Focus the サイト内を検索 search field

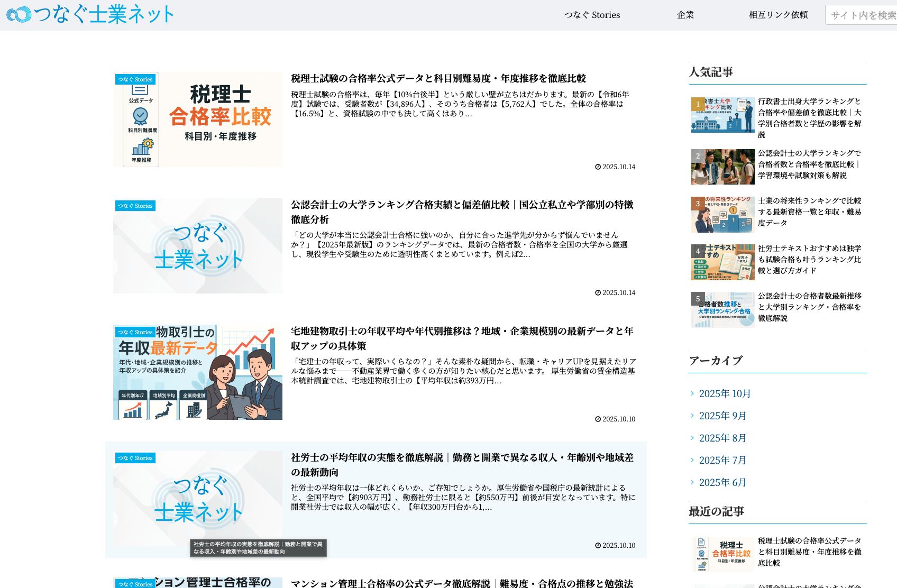pos(862,15)
